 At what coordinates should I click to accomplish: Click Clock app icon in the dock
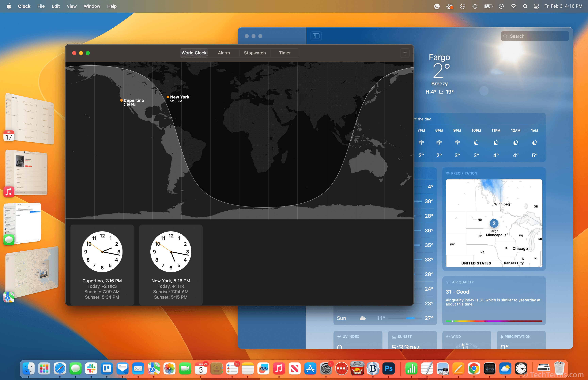point(521,369)
